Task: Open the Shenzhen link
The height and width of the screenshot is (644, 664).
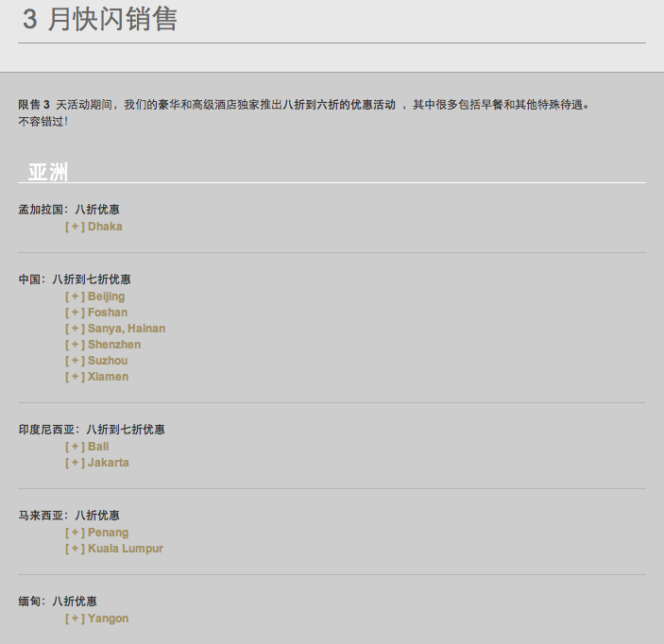Action: tap(114, 345)
